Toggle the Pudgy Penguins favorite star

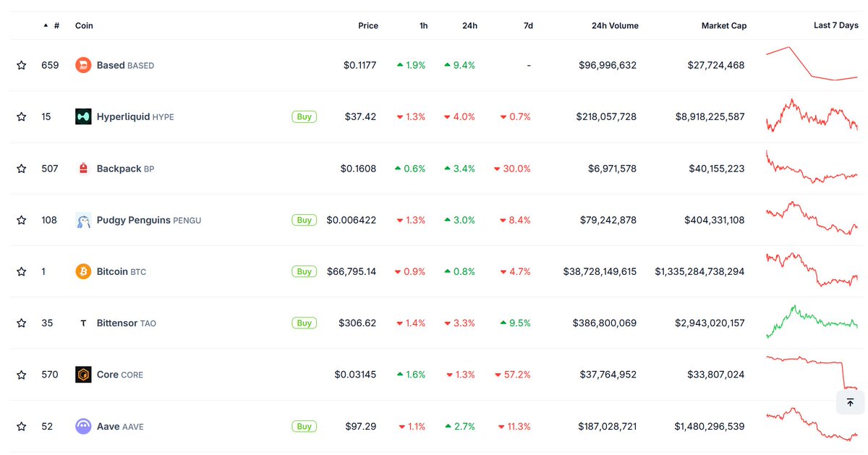(22, 220)
